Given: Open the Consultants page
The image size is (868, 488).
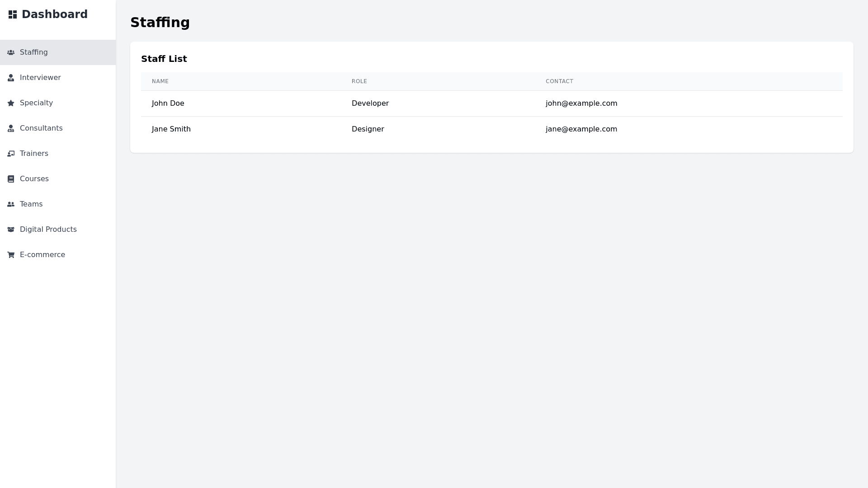Looking at the screenshot, I should tap(41, 128).
